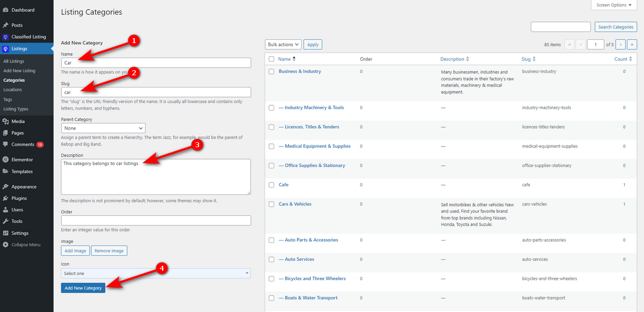The height and width of the screenshot is (312, 644).
Task: Click the Description text area
Action: [x=156, y=176]
